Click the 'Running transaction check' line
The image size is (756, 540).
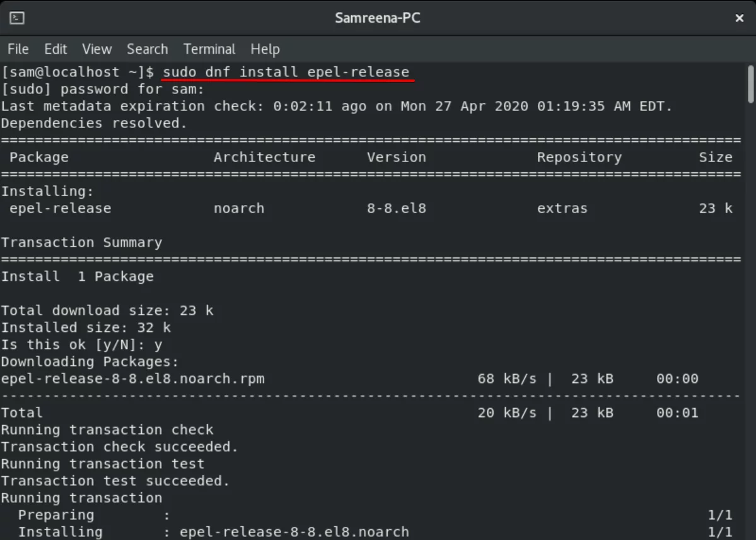(x=107, y=430)
